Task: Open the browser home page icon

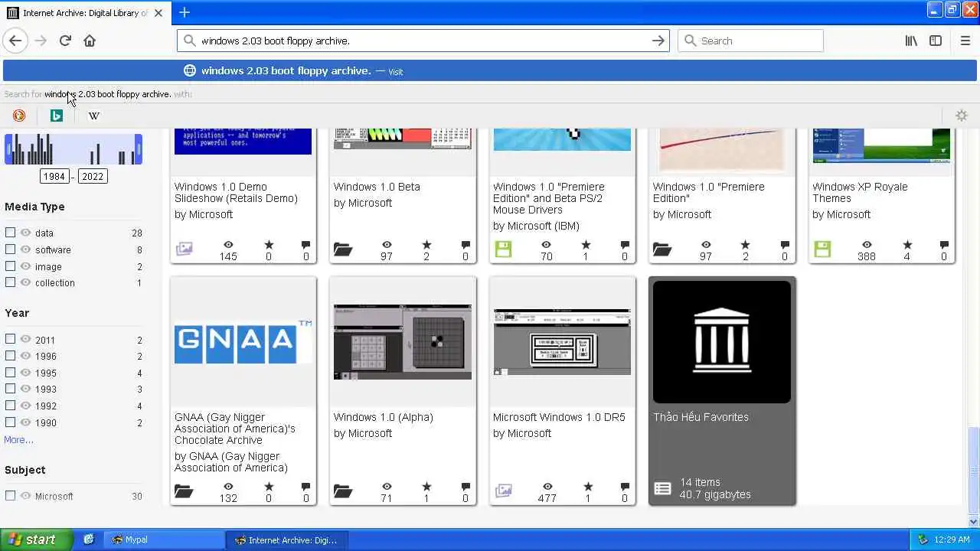Action: 90,41
